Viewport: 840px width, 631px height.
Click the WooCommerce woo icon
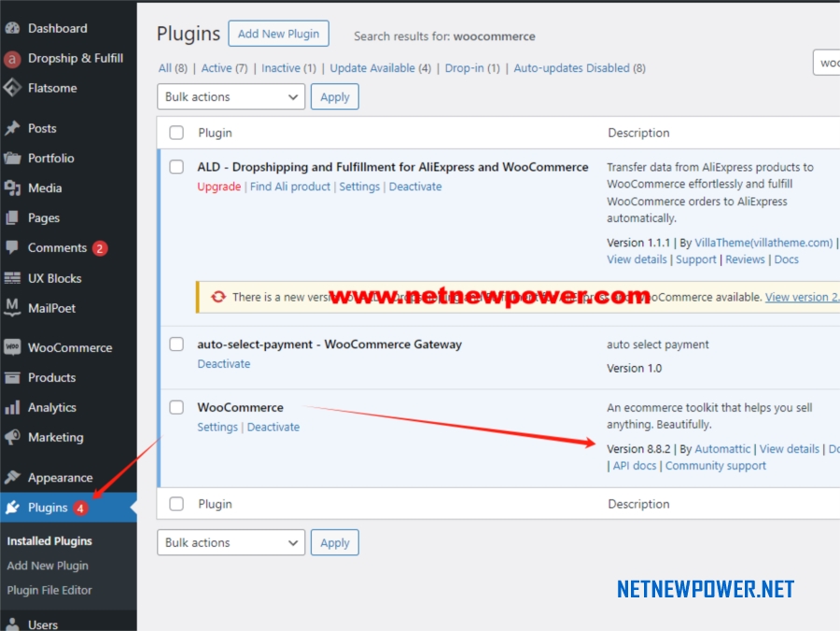12,347
